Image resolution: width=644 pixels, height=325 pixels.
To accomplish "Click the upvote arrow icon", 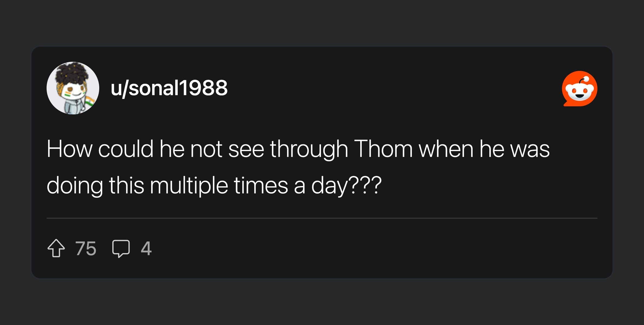I will (56, 248).
